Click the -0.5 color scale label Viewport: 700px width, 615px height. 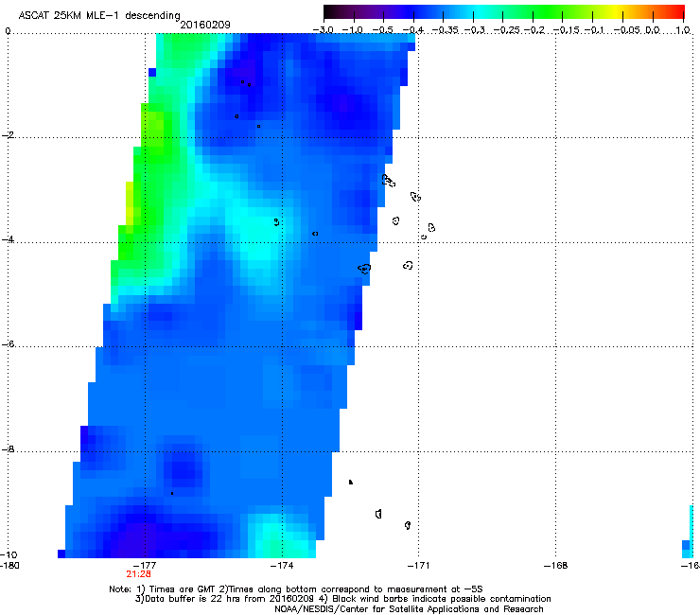pos(382,30)
